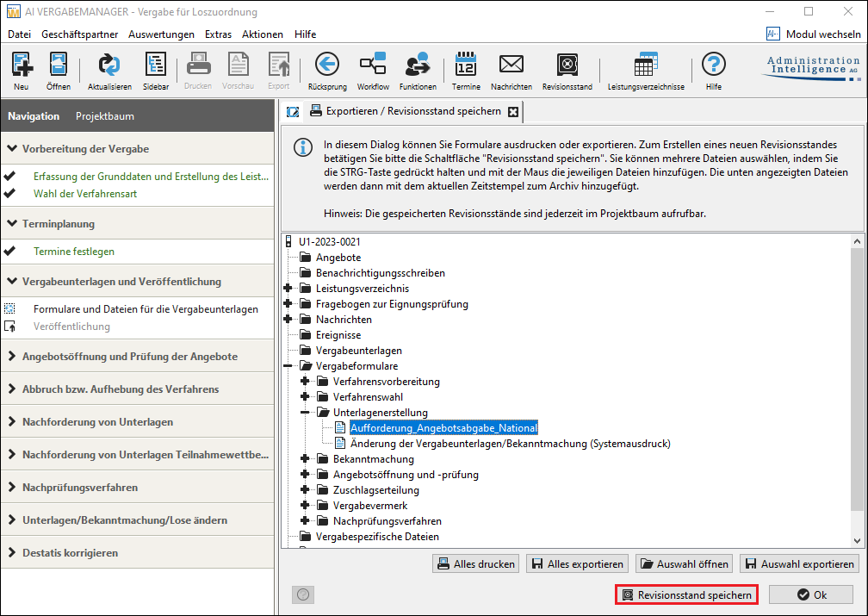Open Erfassung der Grunddaten navigation link
Screen dimensions: 868x616
(151, 176)
